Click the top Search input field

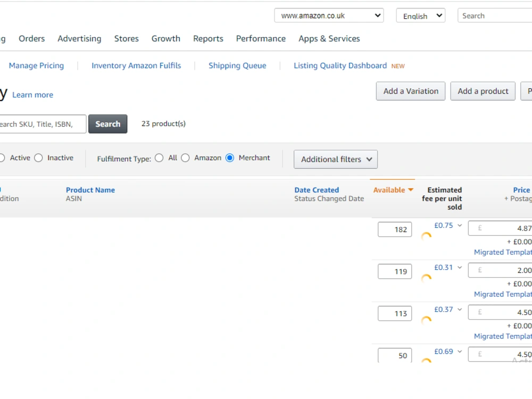(495, 15)
